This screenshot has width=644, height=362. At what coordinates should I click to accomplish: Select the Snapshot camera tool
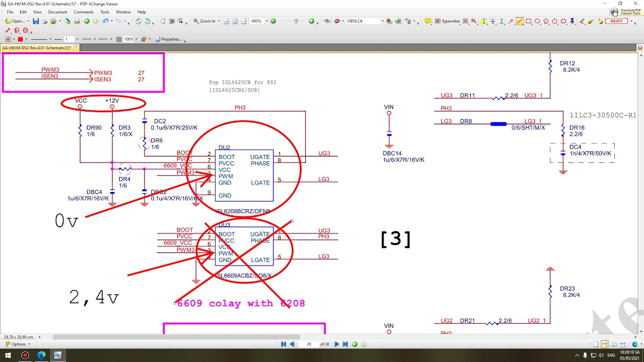(x=172, y=21)
